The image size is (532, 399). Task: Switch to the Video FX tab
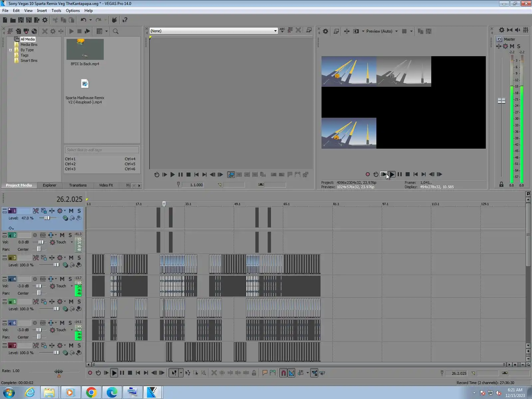106,185
